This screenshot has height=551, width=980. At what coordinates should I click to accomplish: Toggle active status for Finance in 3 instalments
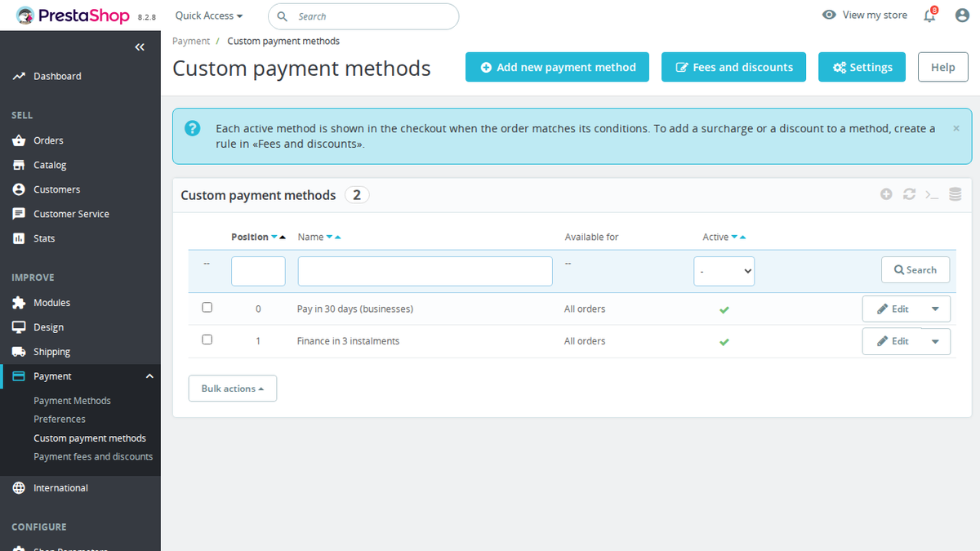point(724,341)
